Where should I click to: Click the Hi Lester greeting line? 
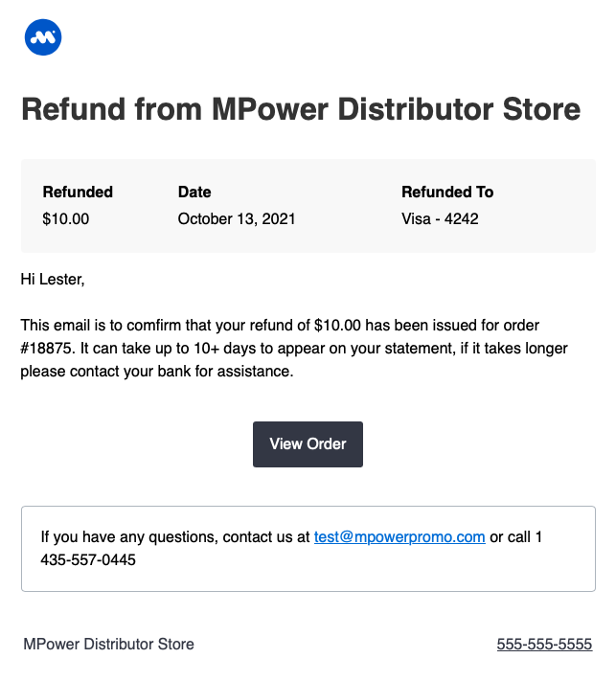click(x=53, y=280)
